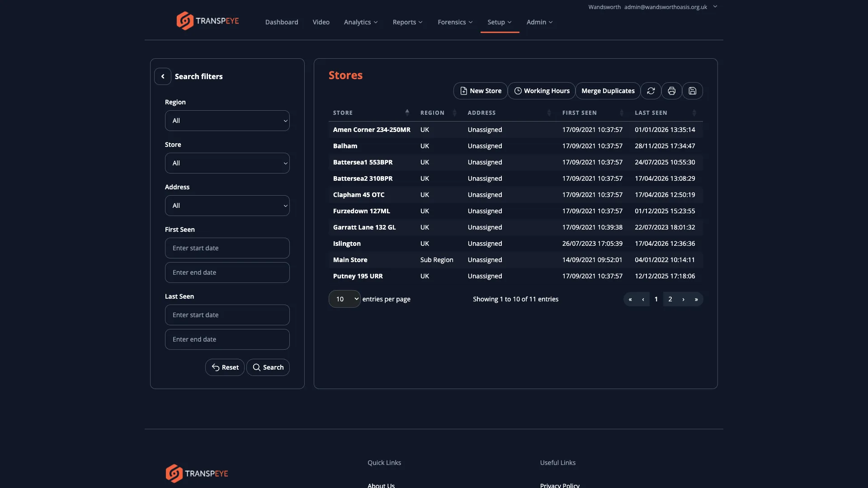Jump to page 2 of the stores list
Image resolution: width=868 pixels, height=488 pixels.
670,299
